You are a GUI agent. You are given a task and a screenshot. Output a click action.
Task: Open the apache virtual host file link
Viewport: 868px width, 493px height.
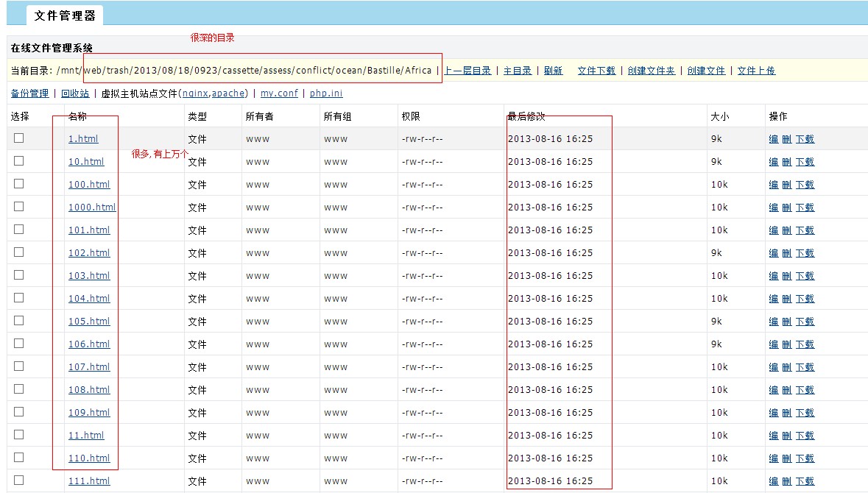pos(228,93)
